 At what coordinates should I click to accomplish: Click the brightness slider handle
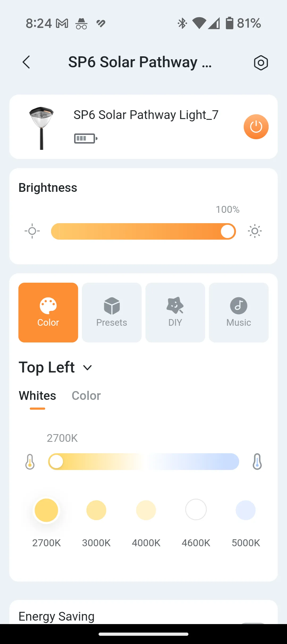point(227,231)
